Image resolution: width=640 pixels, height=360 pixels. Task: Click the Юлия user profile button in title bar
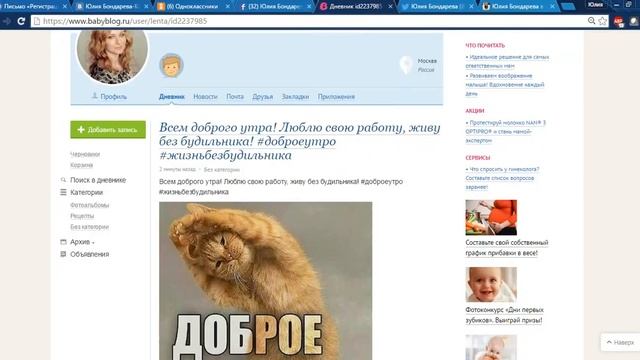pos(595,5)
